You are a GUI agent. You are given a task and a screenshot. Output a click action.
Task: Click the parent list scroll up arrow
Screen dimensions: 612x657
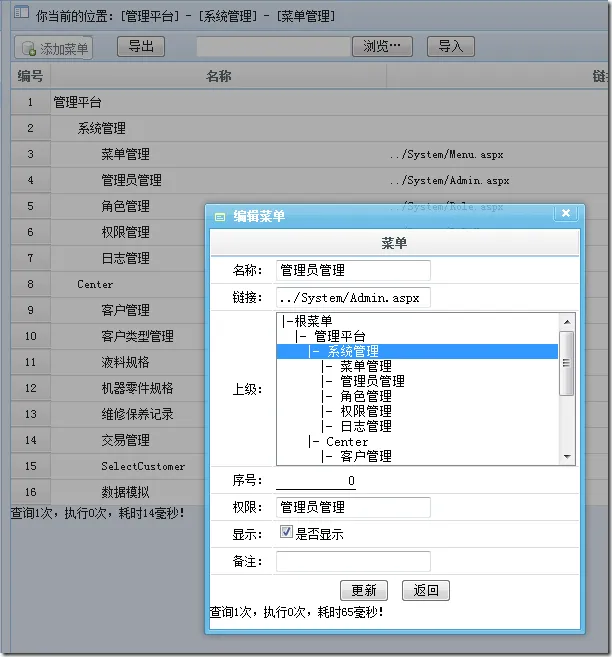[567, 322]
